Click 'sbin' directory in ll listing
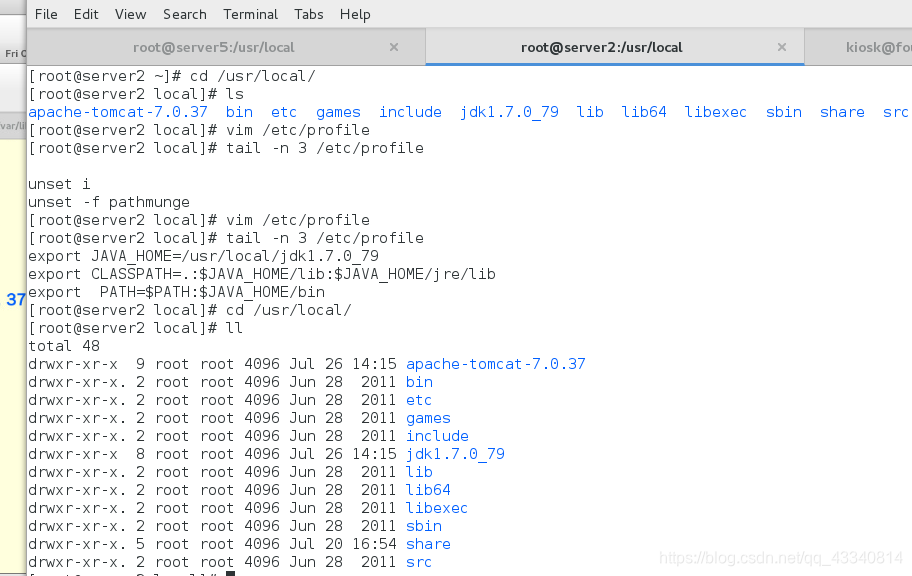Image resolution: width=912 pixels, height=576 pixels. click(424, 526)
